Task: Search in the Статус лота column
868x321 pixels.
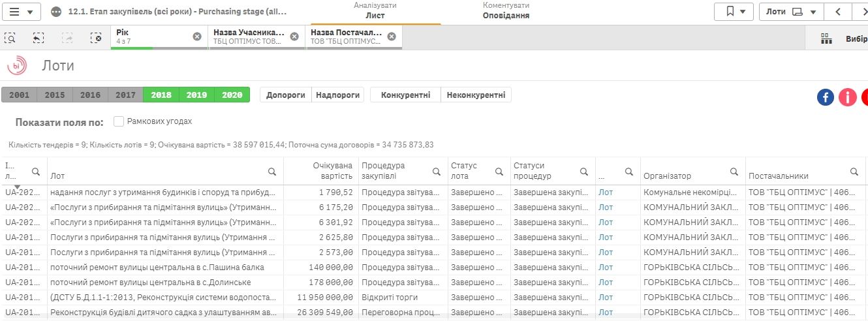Action: pos(499,172)
